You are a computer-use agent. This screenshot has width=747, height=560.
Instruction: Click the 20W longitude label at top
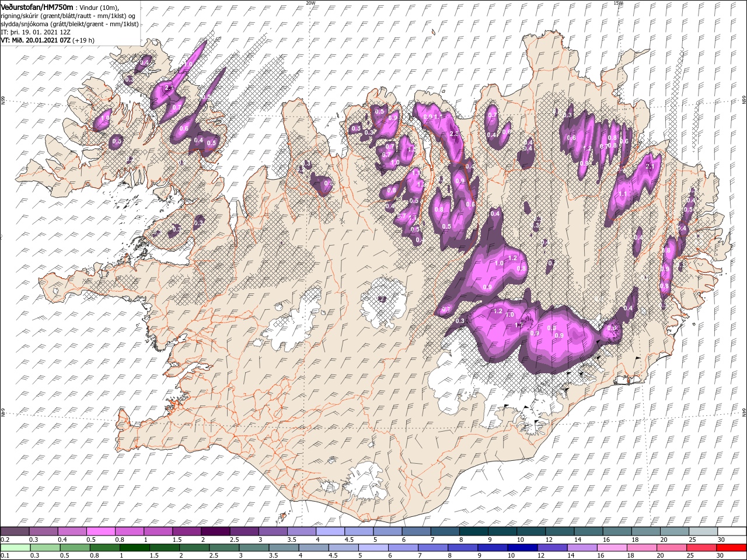310,3
